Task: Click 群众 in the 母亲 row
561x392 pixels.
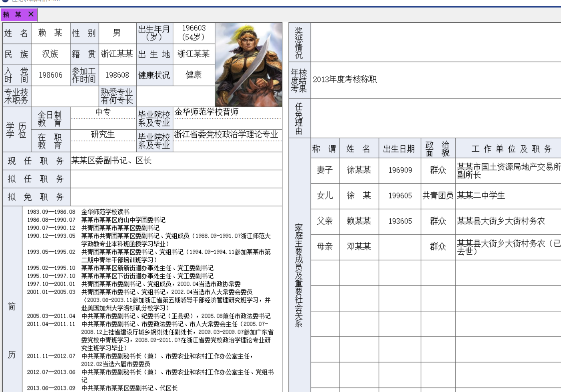Action: click(x=438, y=247)
